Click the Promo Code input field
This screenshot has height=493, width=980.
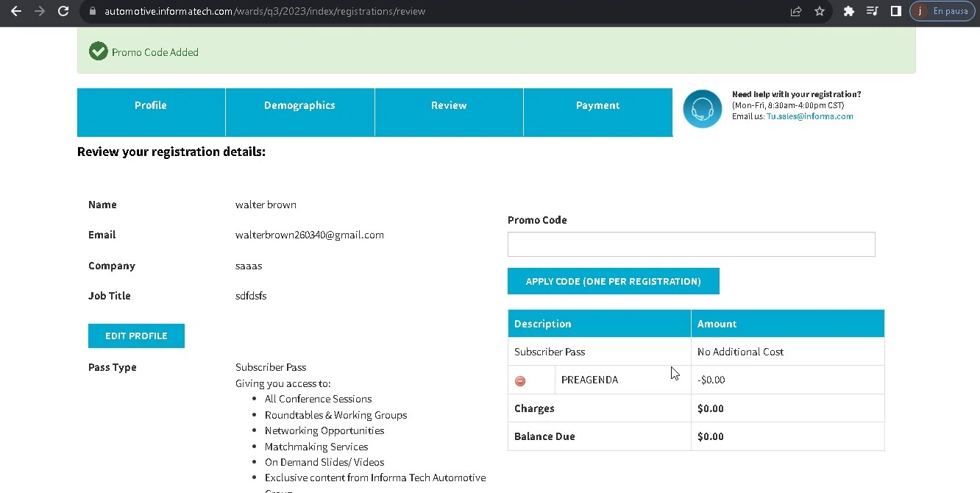(x=691, y=244)
